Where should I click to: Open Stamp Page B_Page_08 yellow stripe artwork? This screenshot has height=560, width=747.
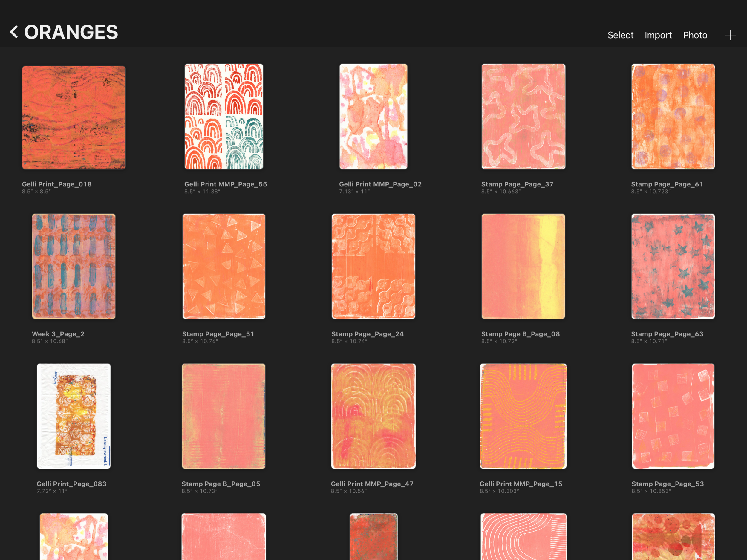[x=523, y=266]
